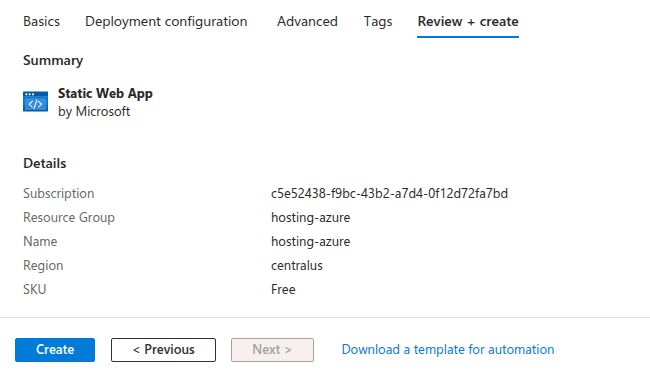The height and width of the screenshot is (376, 650).
Task: Click the Region value centralus
Action: (x=297, y=266)
